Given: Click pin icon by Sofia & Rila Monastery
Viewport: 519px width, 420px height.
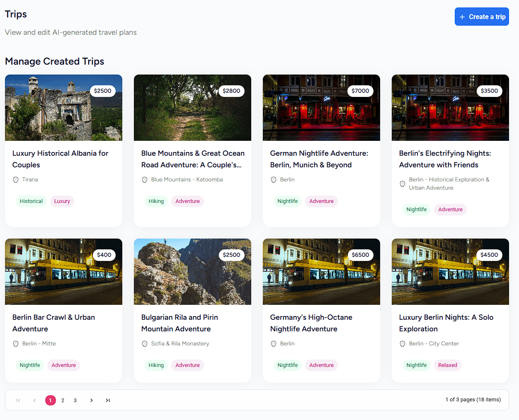Looking at the screenshot, I should tap(145, 344).
